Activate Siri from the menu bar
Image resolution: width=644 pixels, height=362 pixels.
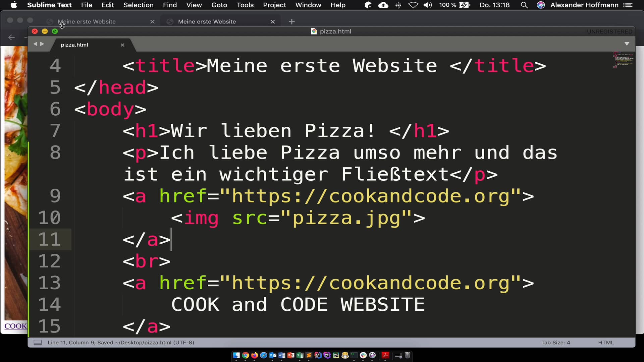click(541, 5)
